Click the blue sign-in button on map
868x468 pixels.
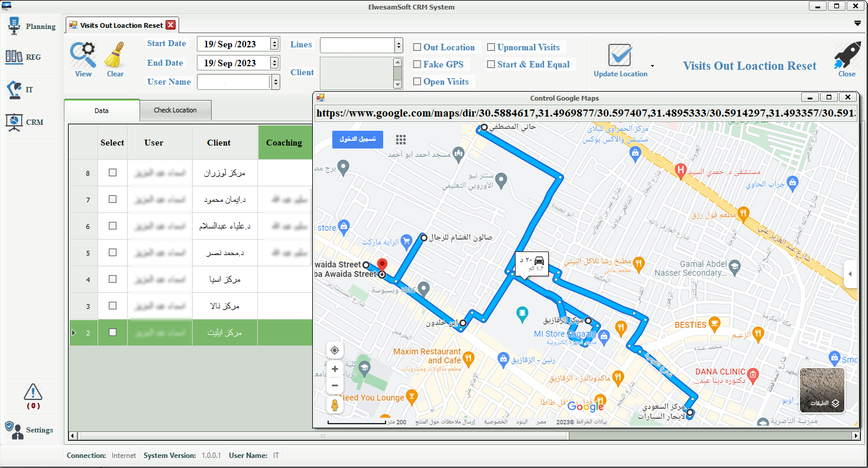tap(358, 140)
